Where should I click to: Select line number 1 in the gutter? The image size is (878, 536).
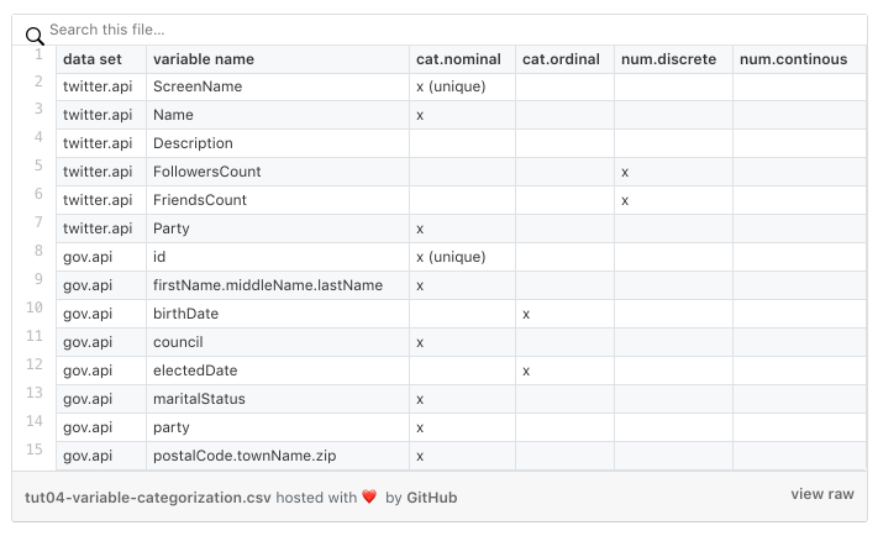38,55
